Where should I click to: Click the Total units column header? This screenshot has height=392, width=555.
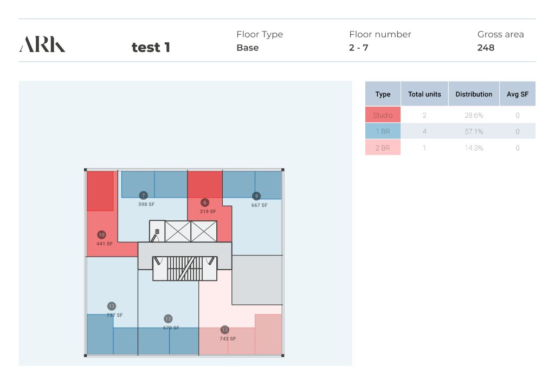pyautogui.click(x=424, y=94)
